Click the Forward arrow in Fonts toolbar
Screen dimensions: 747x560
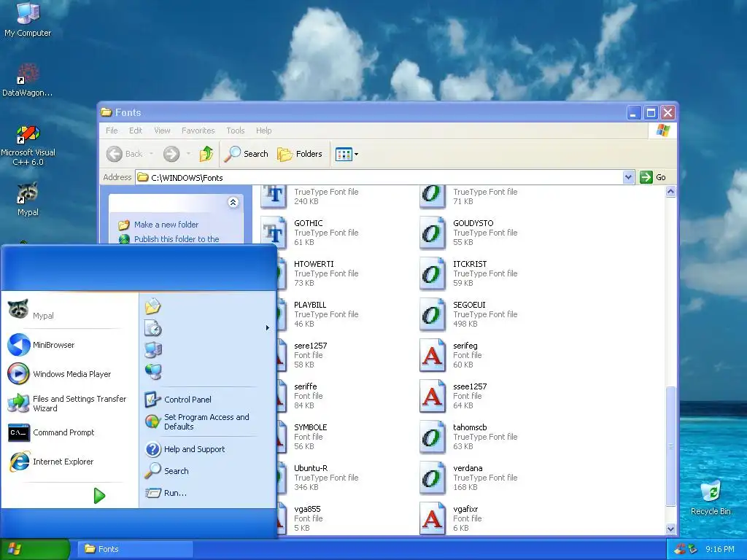[171, 154]
